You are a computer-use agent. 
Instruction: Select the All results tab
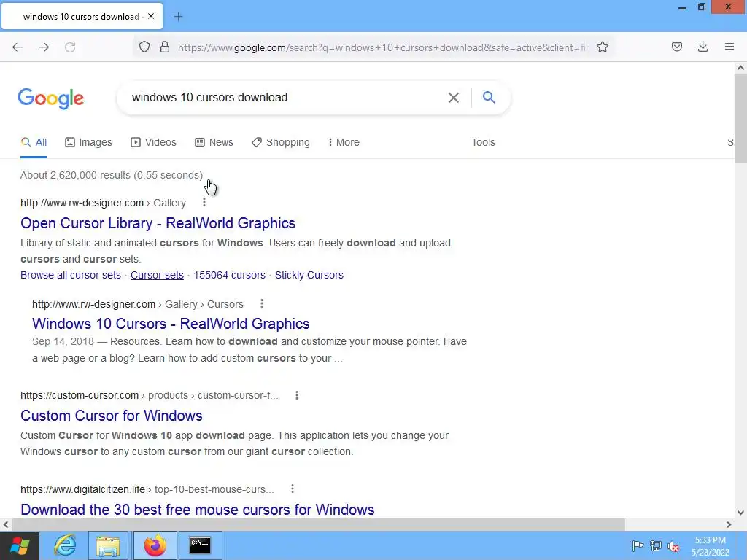(34, 142)
